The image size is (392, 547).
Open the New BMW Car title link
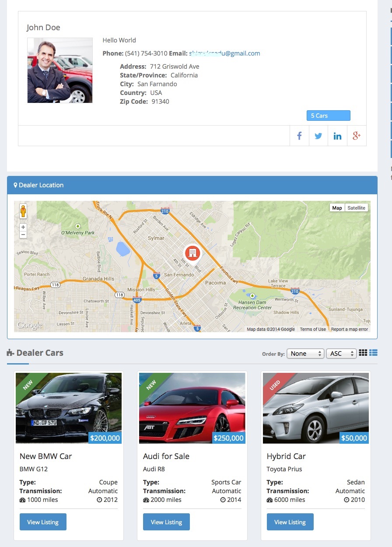45,456
